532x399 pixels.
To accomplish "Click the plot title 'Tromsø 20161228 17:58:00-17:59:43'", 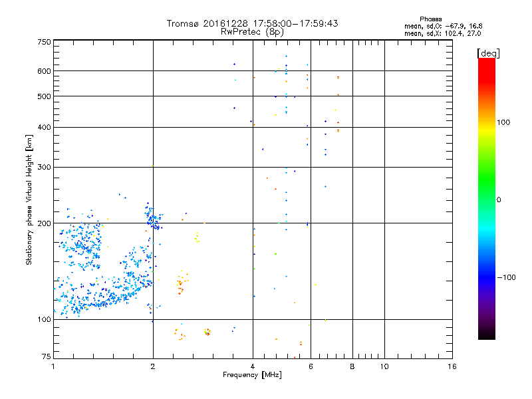I will coord(252,23).
